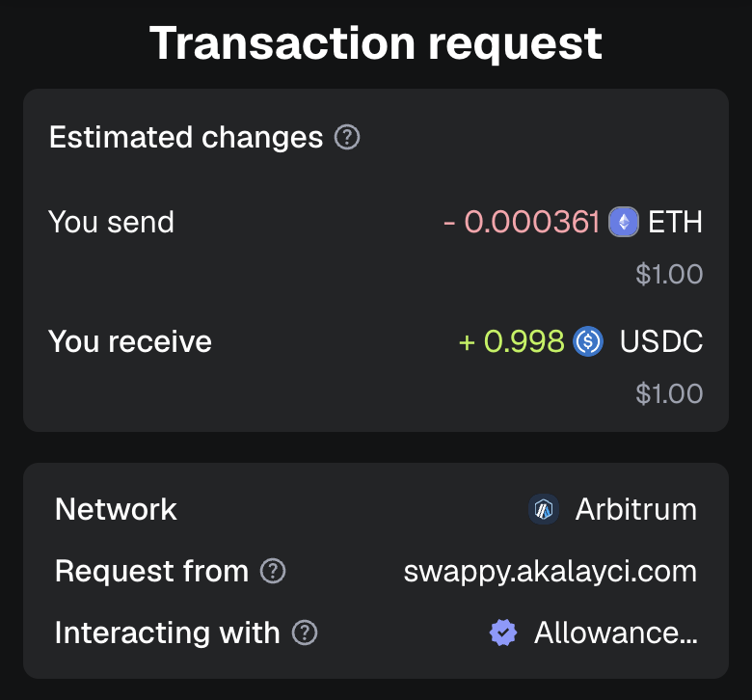Click the truncated Allowance contract name
Screen dimensions: 752x700
615,633
